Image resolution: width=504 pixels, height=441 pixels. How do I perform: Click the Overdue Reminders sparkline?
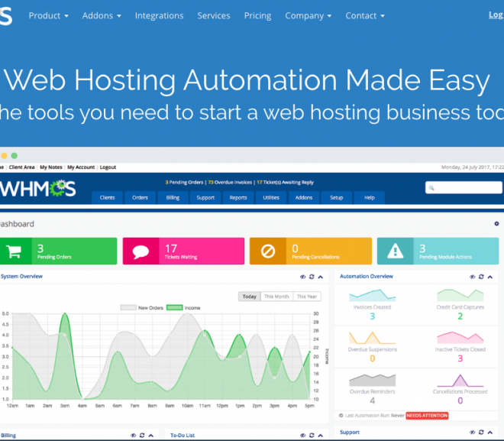(x=372, y=380)
